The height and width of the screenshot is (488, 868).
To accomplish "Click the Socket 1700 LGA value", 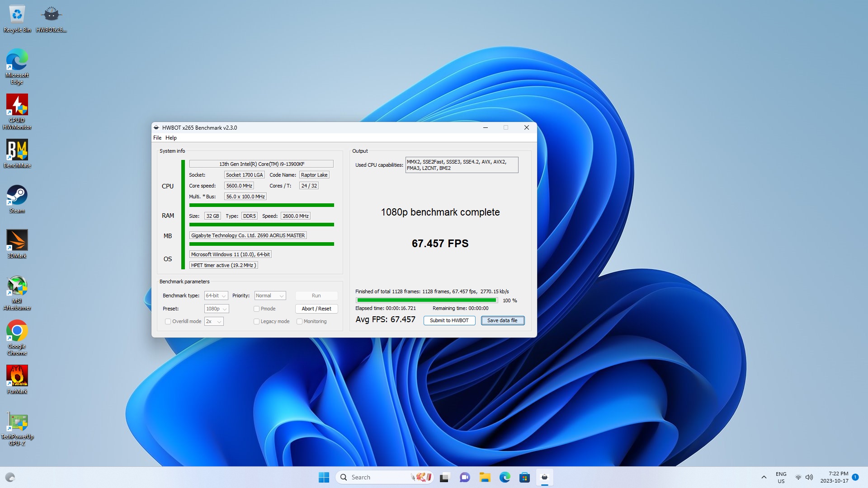I will [x=244, y=175].
